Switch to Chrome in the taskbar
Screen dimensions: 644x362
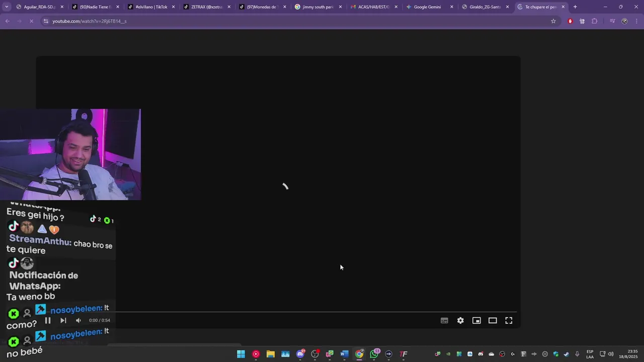tap(359, 354)
